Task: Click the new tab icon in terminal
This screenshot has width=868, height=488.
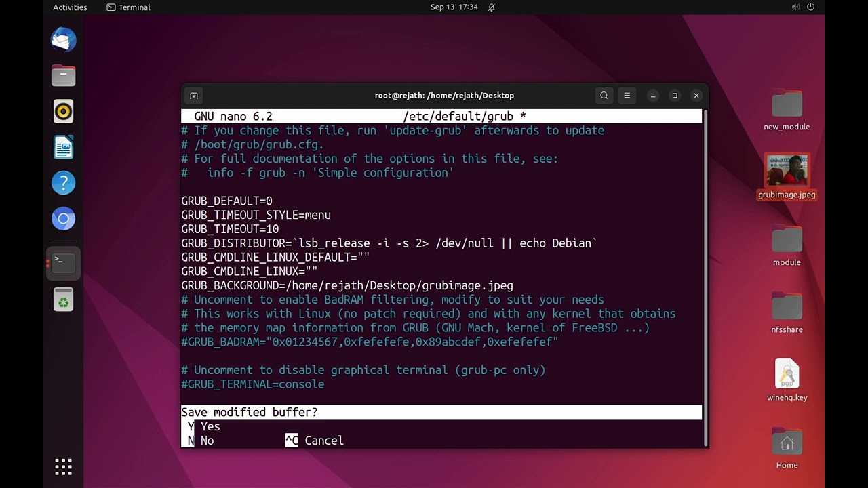Action: pos(193,96)
